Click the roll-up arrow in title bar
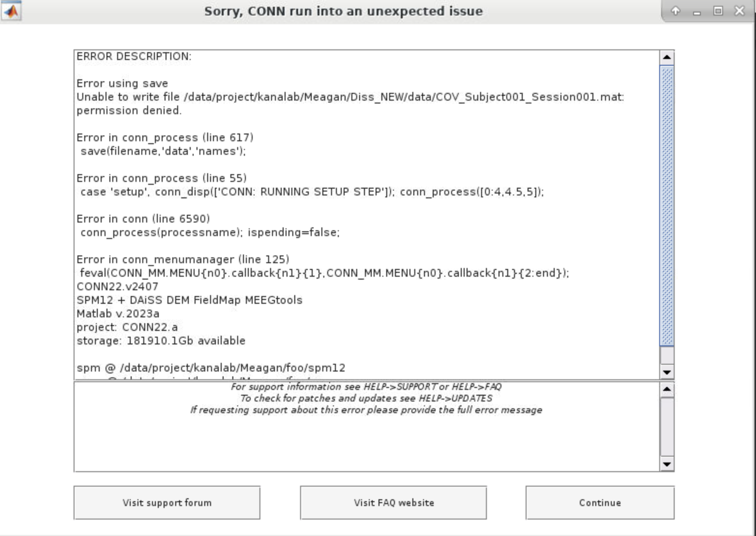 [x=675, y=11]
